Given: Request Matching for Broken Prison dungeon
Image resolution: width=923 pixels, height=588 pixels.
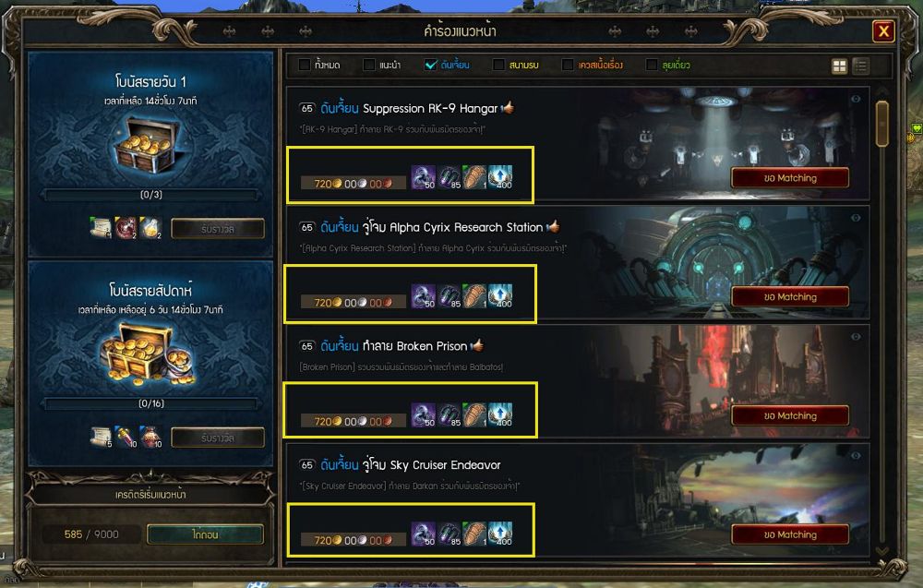Looking at the screenshot, I should (790, 415).
